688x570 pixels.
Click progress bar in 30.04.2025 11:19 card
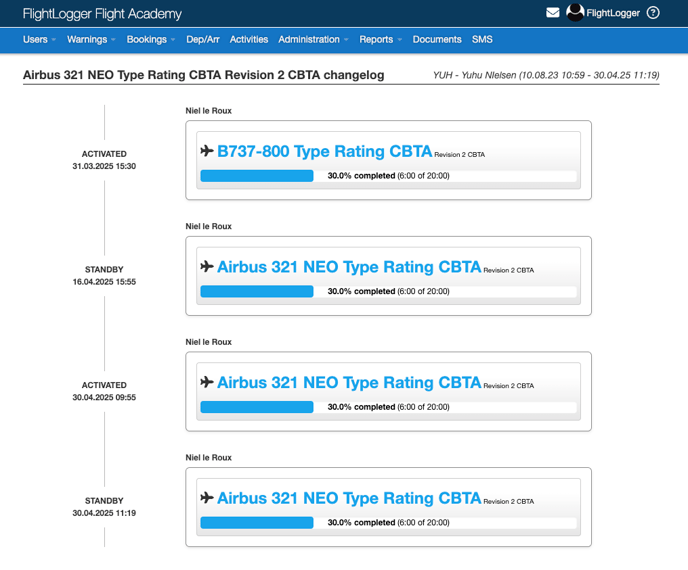tap(388, 523)
